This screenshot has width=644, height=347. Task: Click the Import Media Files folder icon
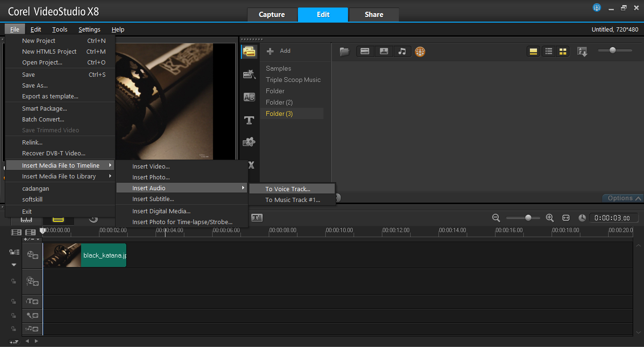[345, 51]
